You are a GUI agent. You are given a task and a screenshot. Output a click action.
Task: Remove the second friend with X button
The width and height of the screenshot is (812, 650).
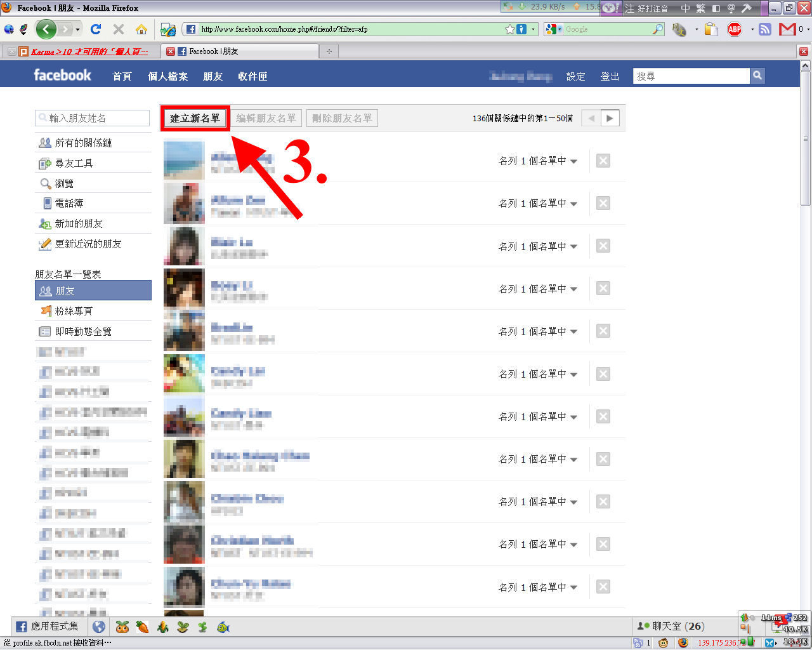(x=603, y=203)
